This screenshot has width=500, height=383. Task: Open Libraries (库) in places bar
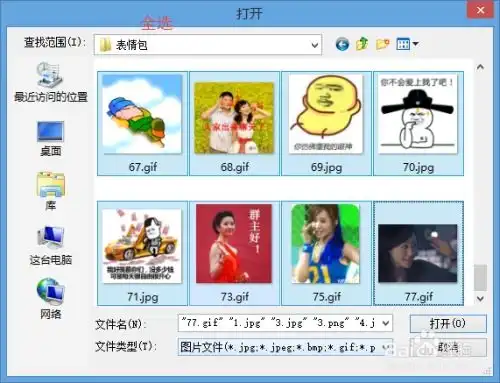(x=51, y=191)
